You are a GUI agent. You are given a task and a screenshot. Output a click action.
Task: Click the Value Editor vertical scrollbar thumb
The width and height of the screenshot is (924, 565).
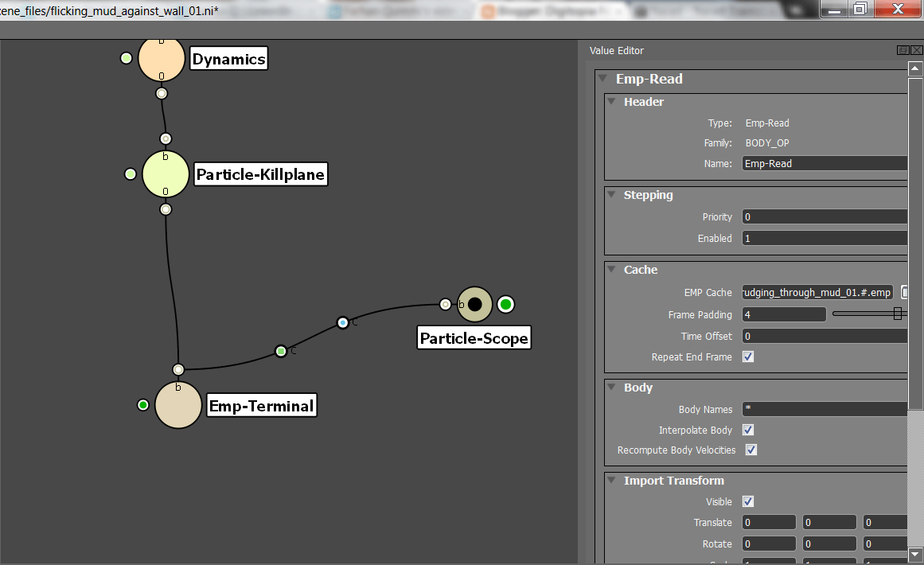(x=914, y=243)
